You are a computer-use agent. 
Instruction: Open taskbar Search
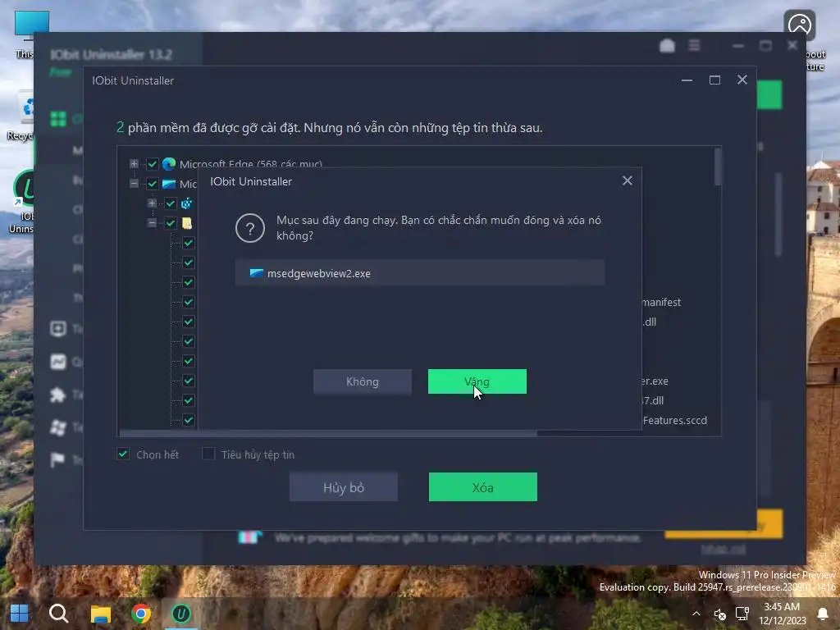(x=58, y=614)
